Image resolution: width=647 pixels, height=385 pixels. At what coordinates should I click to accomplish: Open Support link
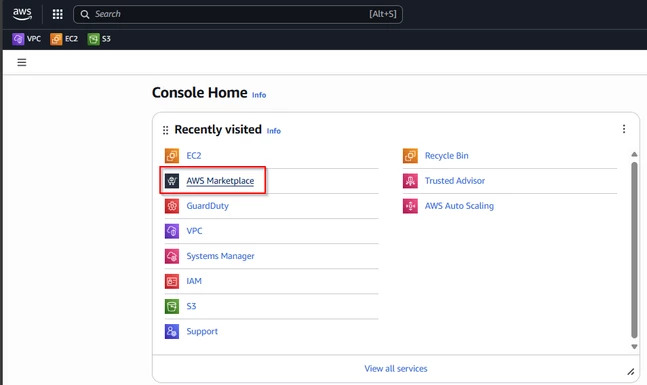click(202, 331)
